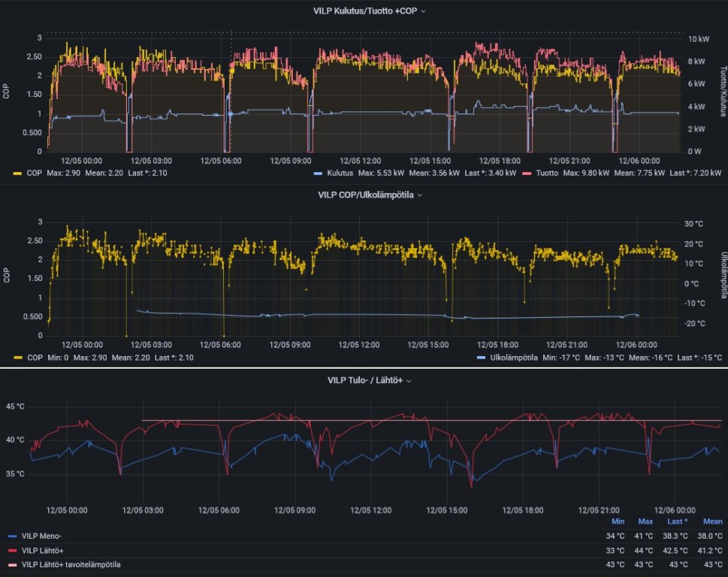Click the blue VILP Meno- line icon
728x577 pixels.
[11, 536]
